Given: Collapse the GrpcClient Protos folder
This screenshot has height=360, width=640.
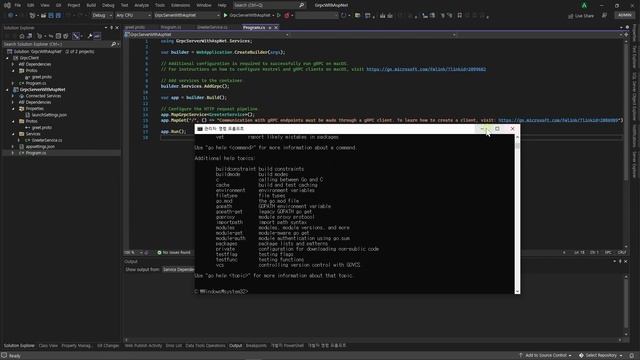Looking at the screenshot, I should [x=13, y=71].
